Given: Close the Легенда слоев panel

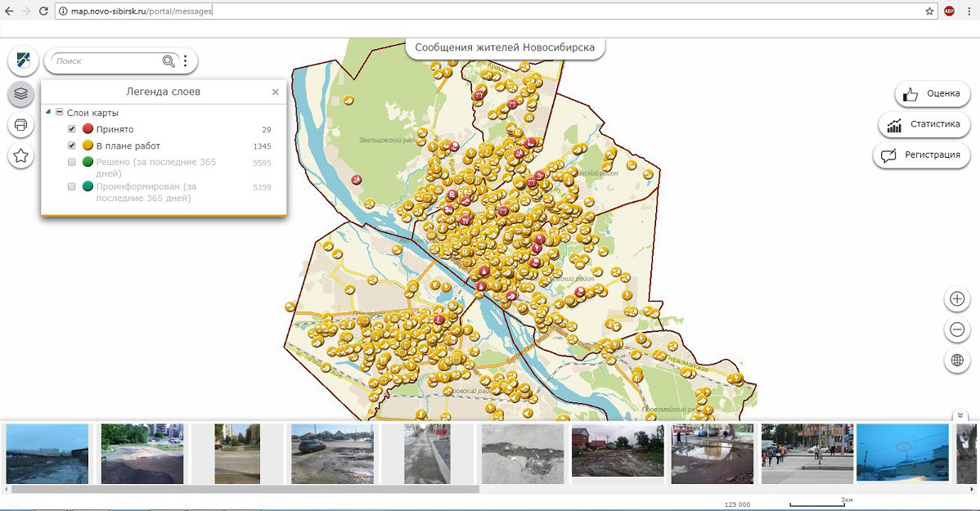Looking at the screenshot, I should (x=276, y=92).
